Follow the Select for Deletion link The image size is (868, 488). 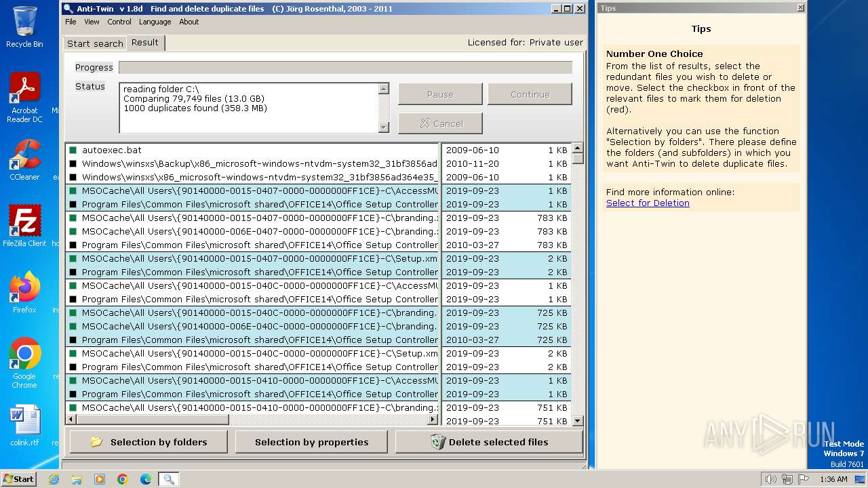[648, 203]
